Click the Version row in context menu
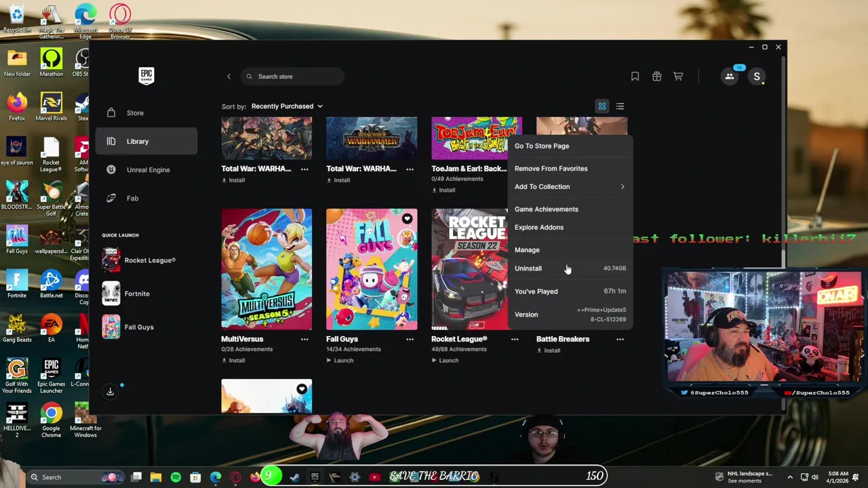868x488 pixels. [x=570, y=314]
